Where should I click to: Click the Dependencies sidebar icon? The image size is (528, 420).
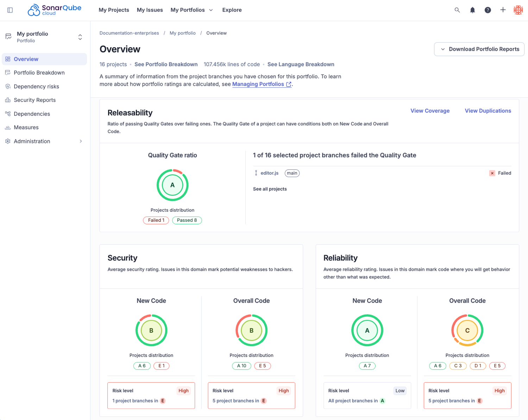click(8, 114)
